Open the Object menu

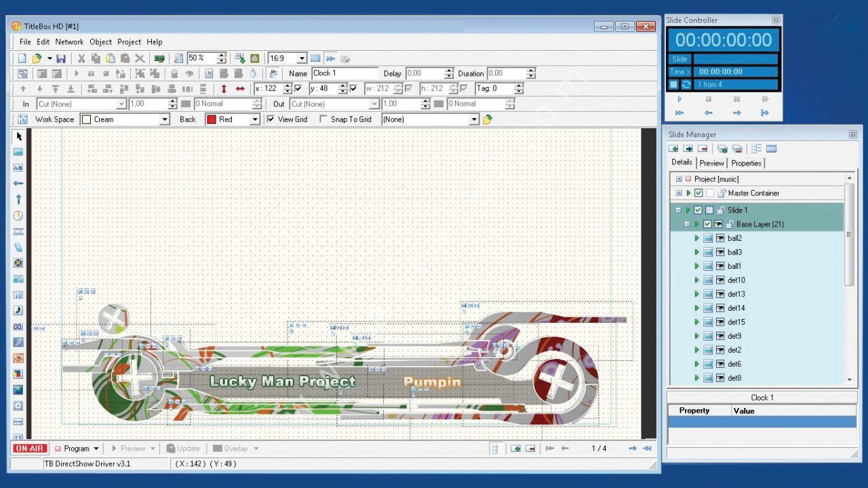[x=101, y=42]
